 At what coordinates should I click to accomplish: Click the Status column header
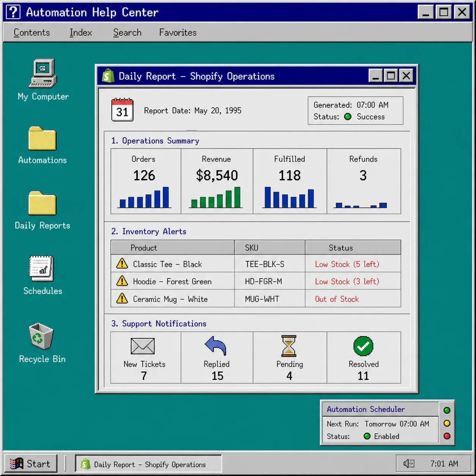(353, 247)
